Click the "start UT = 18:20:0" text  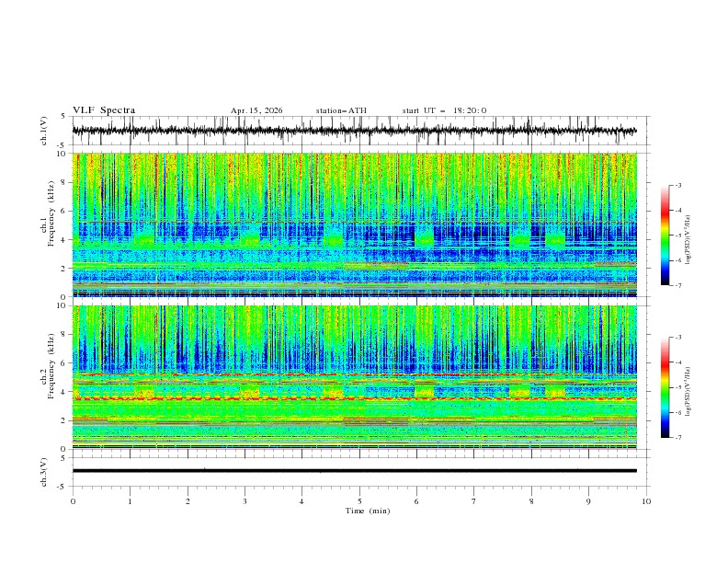[x=444, y=110]
